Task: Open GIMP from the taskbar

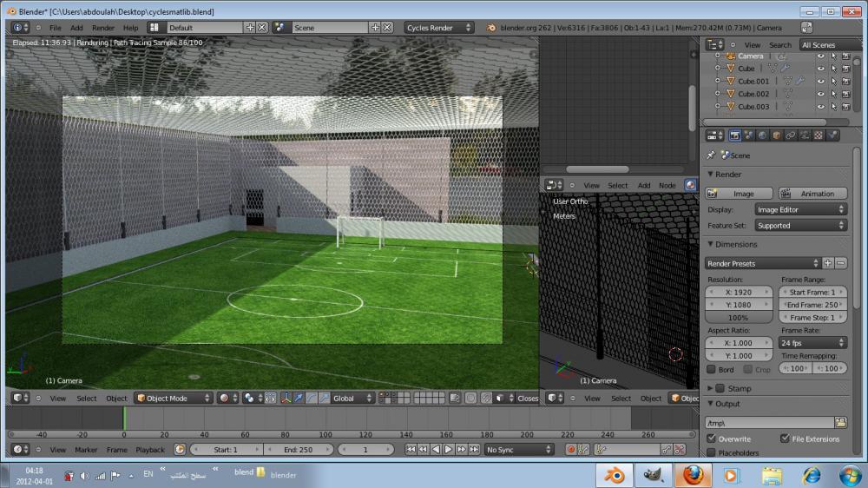Action: pyautogui.click(x=654, y=475)
